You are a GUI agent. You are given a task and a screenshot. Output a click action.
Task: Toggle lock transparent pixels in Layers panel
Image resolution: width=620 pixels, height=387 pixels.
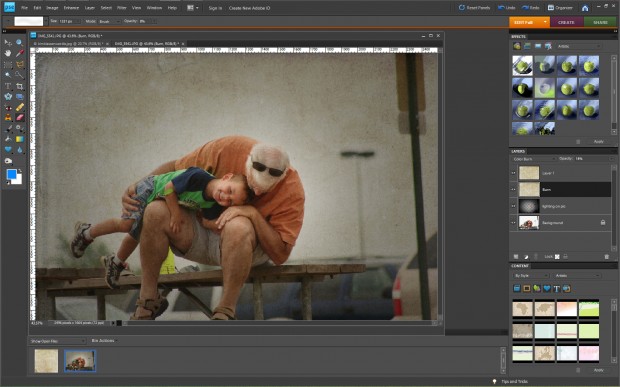[557, 257]
